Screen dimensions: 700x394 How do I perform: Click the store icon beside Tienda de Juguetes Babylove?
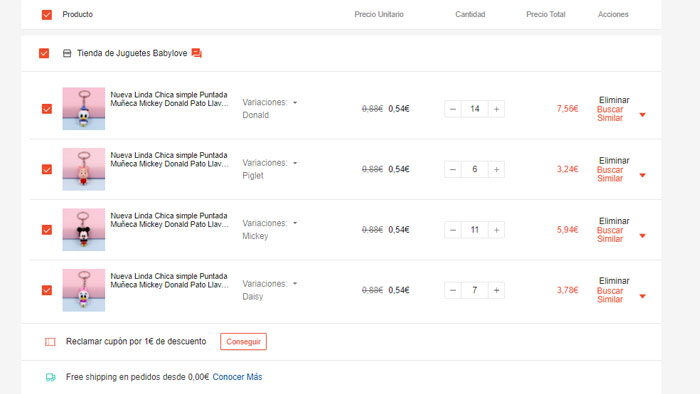(x=67, y=54)
